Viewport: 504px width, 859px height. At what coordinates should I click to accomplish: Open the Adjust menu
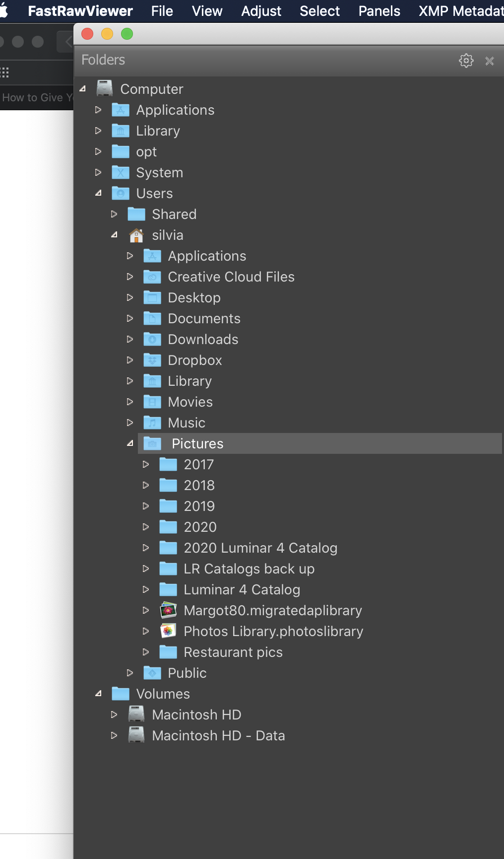pyautogui.click(x=261, y=11)
